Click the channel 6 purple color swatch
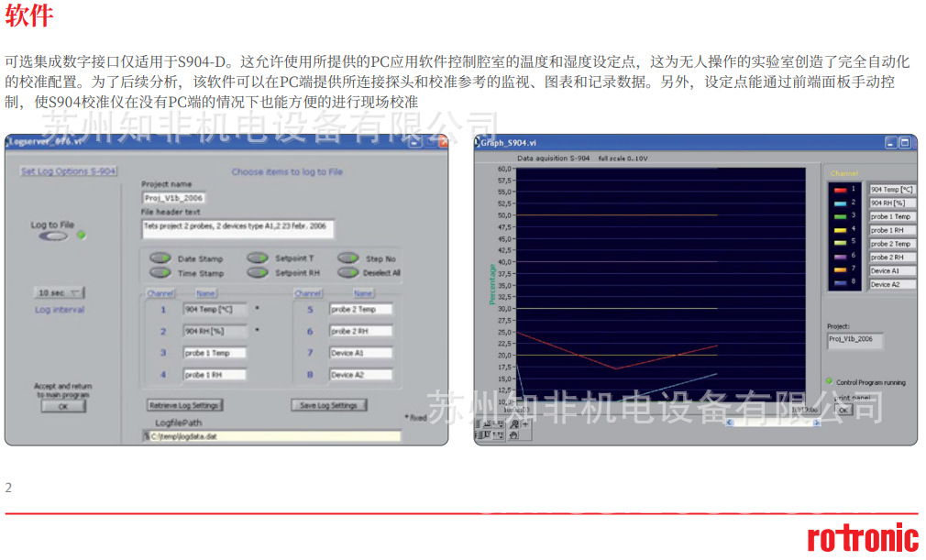This screenshot has width=926, height=560. point(840,258)
